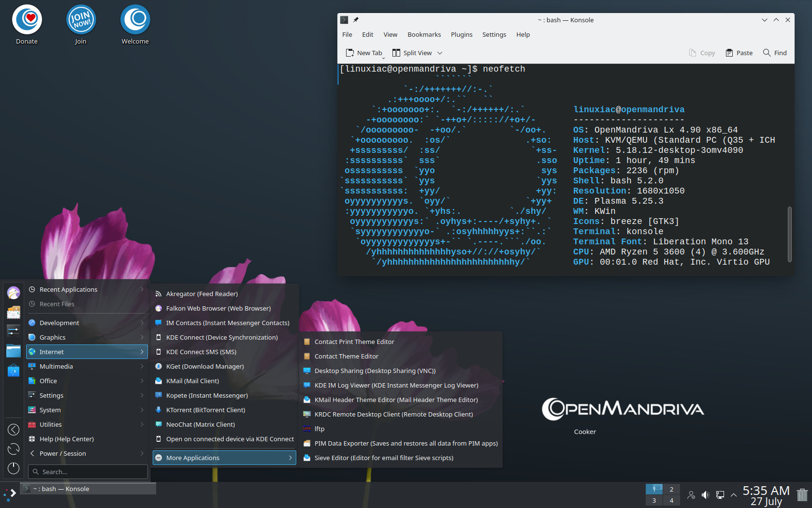
Task: Open the Plugins menu in Konsole
Action: [x=462, y=34]
